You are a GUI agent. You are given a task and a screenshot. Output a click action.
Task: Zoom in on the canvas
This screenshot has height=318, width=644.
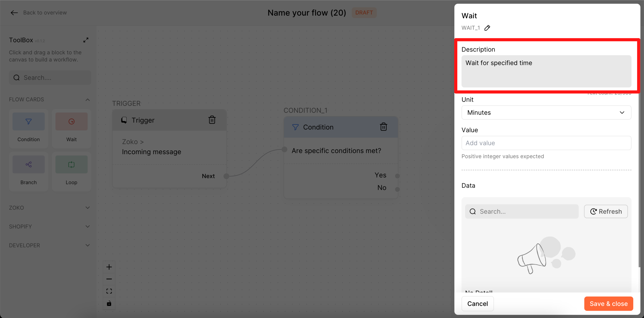[109, 267]
